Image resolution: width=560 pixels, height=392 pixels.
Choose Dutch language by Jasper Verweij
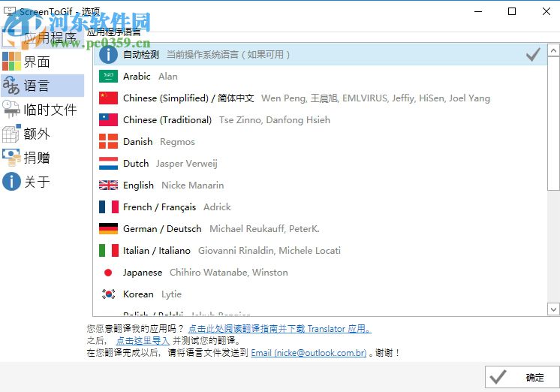click(x=320, y=163)
